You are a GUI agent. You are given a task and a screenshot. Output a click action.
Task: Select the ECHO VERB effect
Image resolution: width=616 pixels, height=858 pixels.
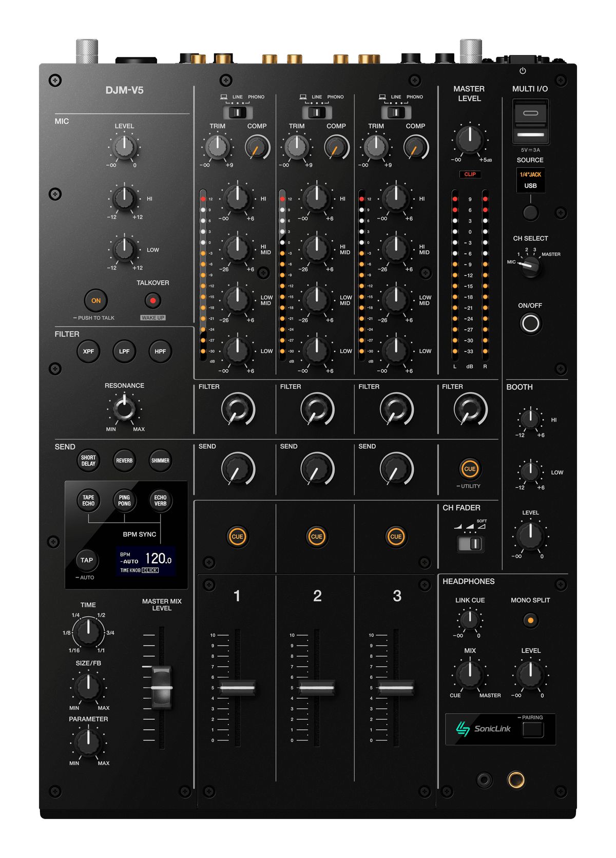160,500
